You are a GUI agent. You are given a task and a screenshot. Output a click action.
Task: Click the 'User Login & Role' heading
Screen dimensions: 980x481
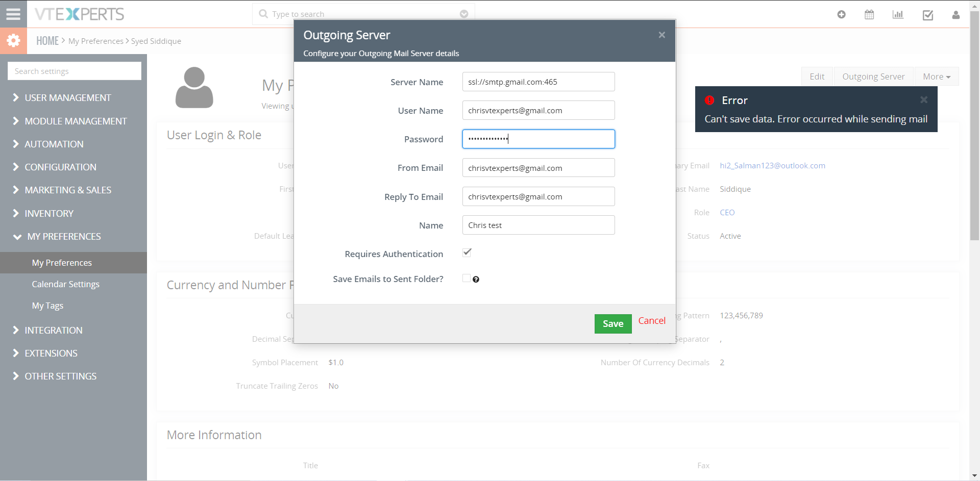(214, 135)
